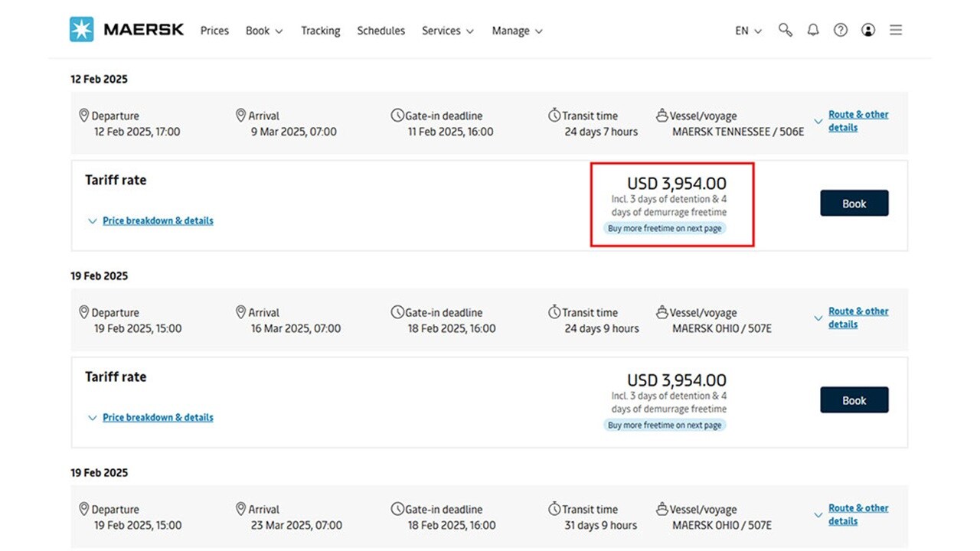Click the arrival pin icon for 16 Mar 2025

(x=241, y=312)
